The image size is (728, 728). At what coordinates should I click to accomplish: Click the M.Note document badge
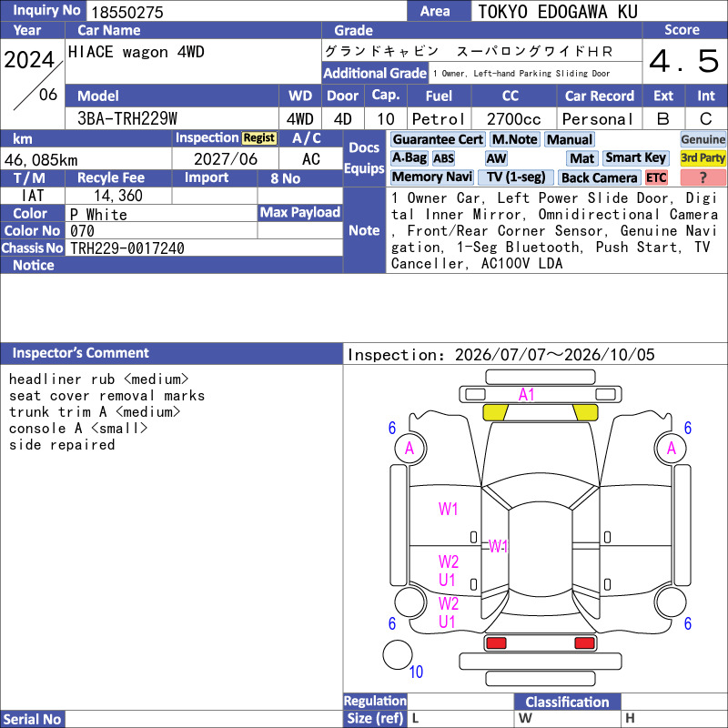pos(515,139)
